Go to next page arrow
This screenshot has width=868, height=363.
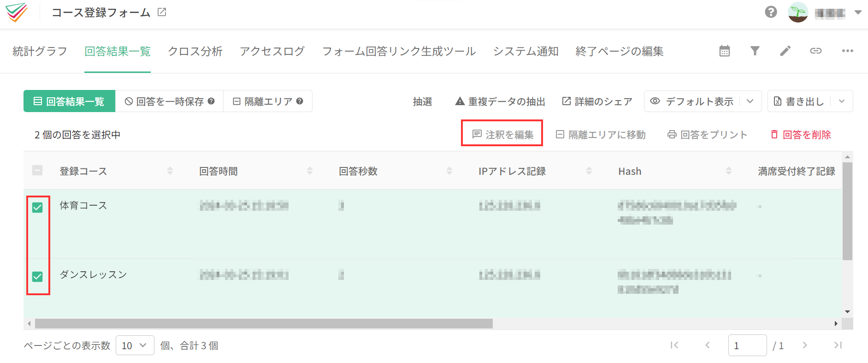(x=805, y=345)
